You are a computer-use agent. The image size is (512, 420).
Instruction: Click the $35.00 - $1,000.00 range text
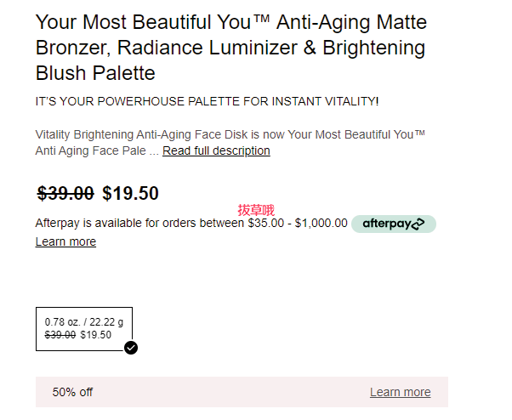(298, 224)
